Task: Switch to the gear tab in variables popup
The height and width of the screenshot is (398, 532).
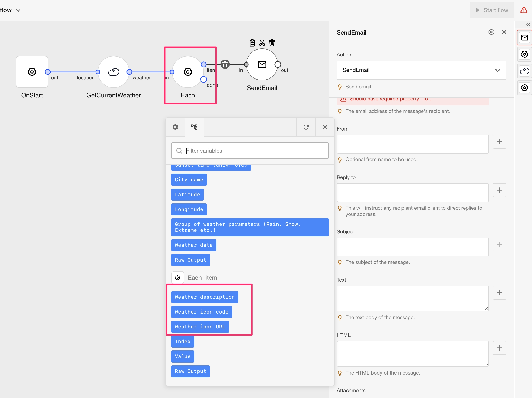Action: [175, 127]
